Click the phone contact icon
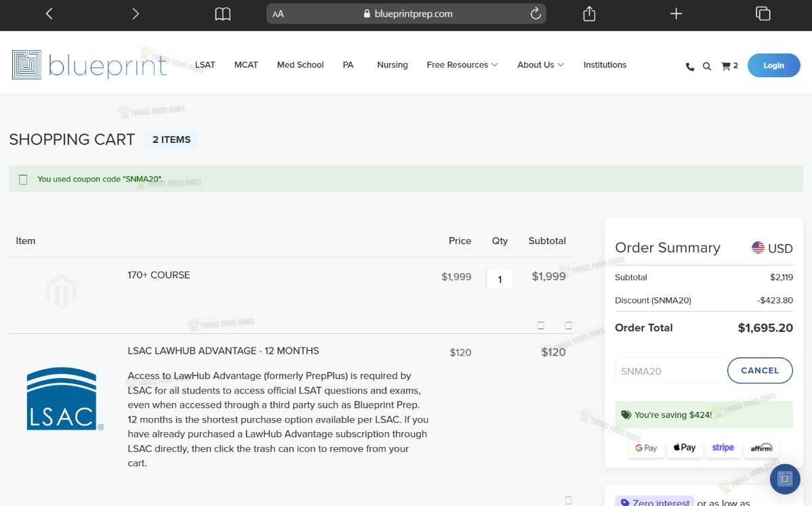The image size is (812, 506). point(690,66)
